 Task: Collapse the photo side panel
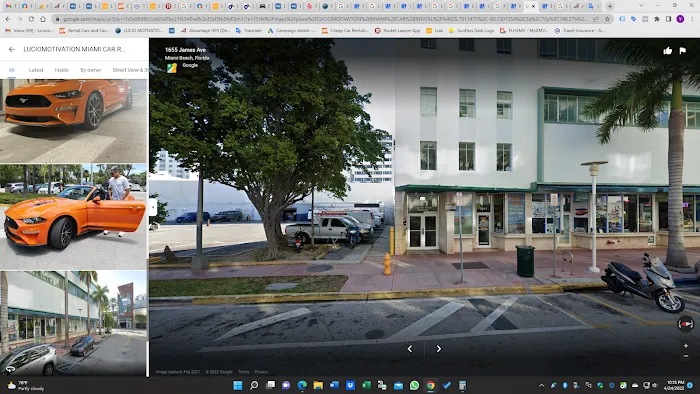[x=153, y=207]
